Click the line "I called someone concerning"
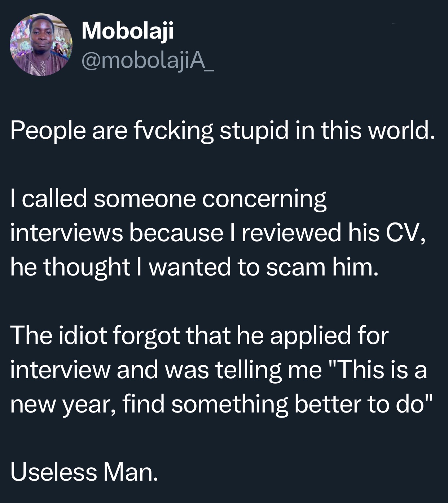The image size is (448, 503). [x=168, y=199]
